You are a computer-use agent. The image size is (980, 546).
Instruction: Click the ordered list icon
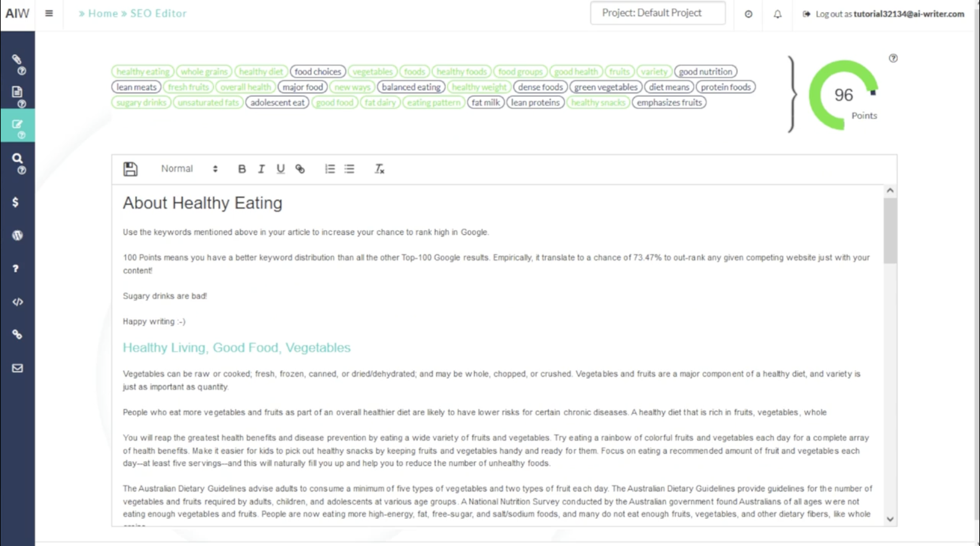click(x=329, y=169)
